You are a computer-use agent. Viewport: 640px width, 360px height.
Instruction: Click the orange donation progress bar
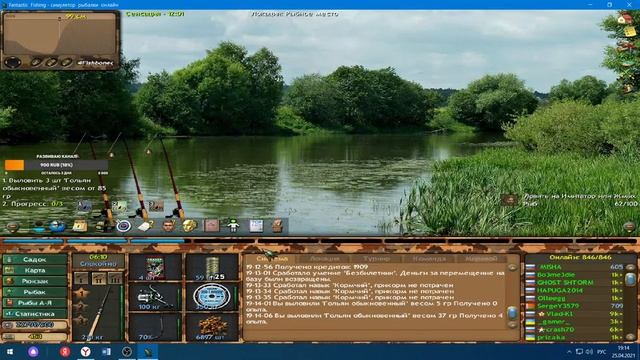pos(56,165)
